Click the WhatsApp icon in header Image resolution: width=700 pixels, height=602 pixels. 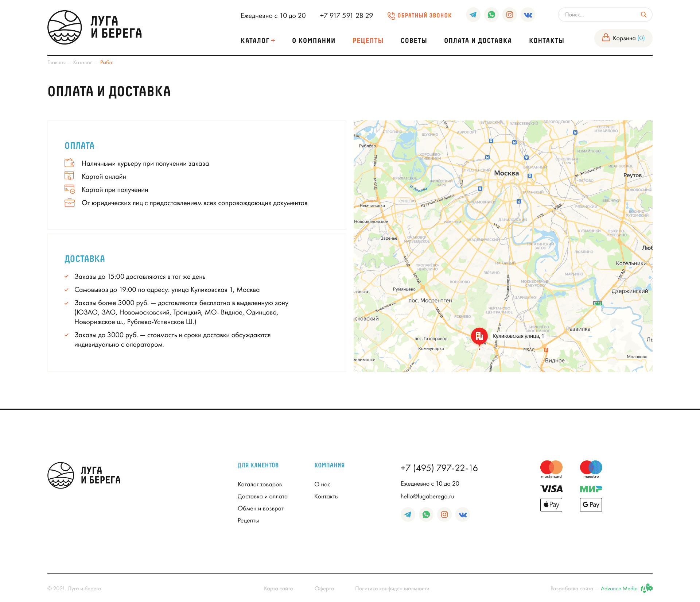point(491,15)
